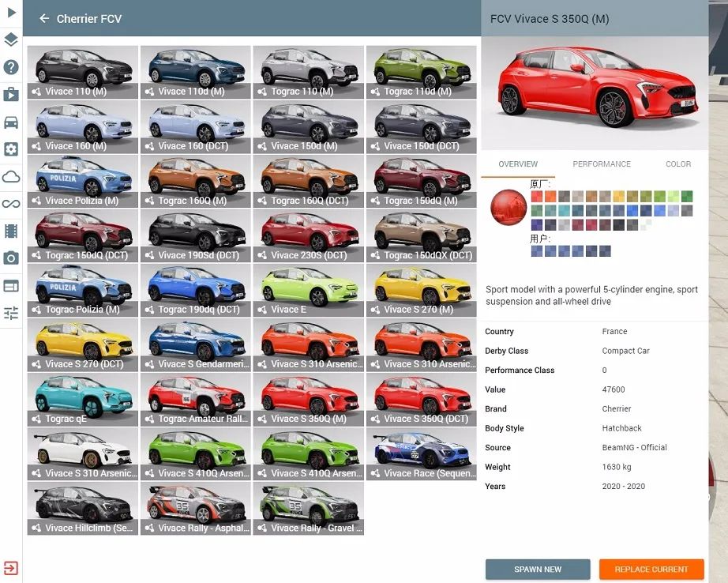Open the help question mark icon

(11, 67)
